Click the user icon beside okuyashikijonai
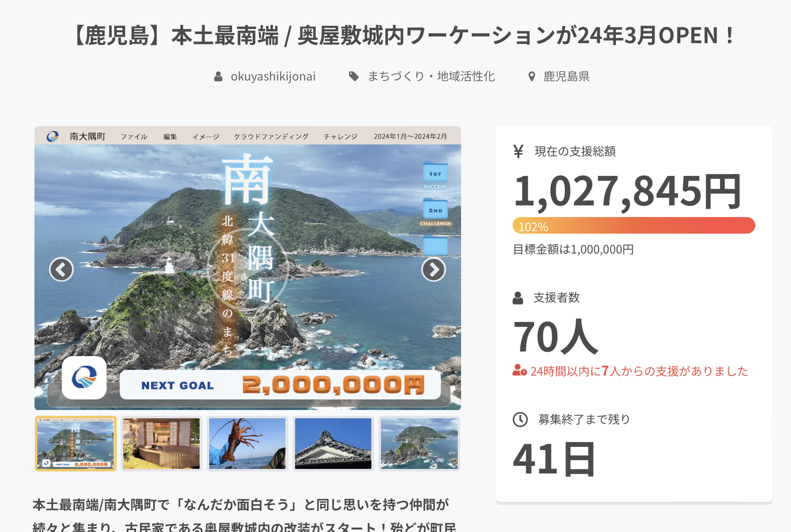 pos(218,76)
